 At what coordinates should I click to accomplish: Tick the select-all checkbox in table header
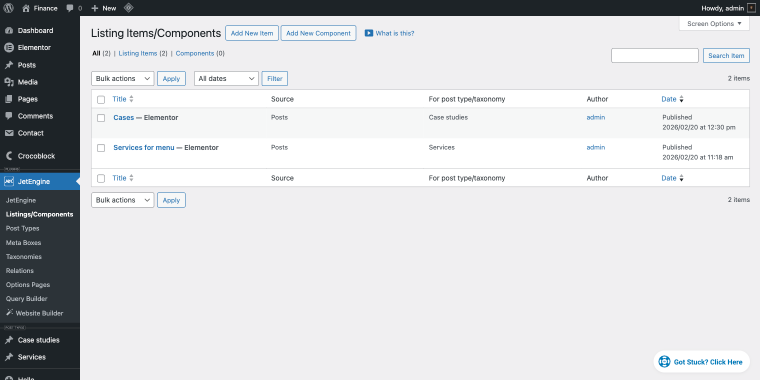point(101,99)
